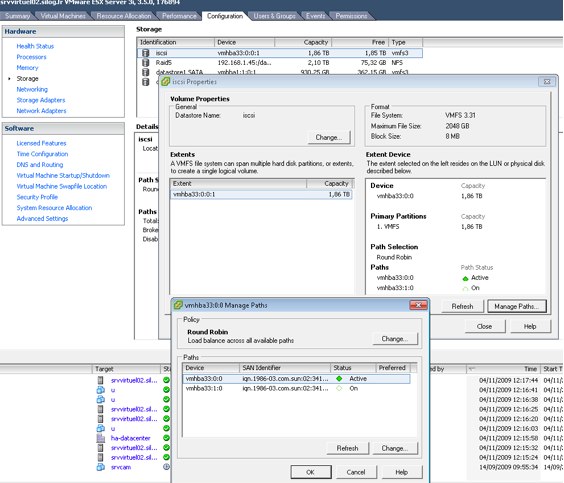Click the Active path status icon in Extent Device
The height and width of the screenshot is (483, 564).
click(x=465, y=278)
